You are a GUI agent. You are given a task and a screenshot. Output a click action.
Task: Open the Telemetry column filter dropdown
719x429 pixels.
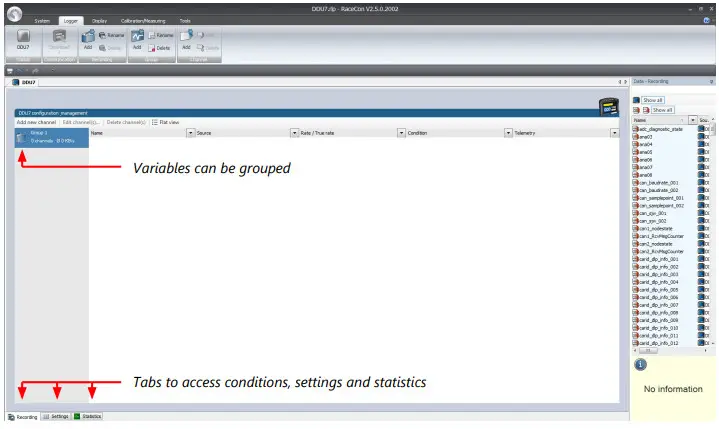click(x=614, y=133)
